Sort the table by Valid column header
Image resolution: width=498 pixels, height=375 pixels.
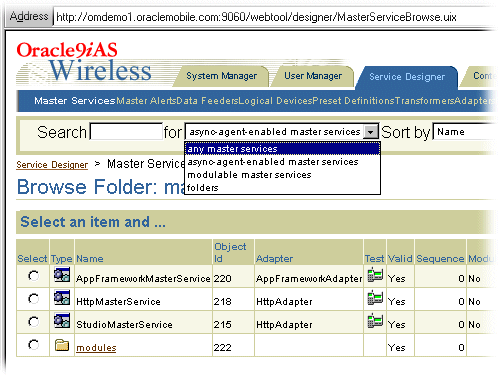pos(400,259)
